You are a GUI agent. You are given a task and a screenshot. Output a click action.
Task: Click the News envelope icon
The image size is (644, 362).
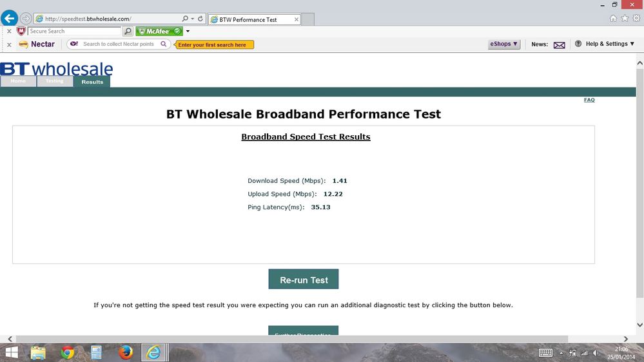point(559,44)
